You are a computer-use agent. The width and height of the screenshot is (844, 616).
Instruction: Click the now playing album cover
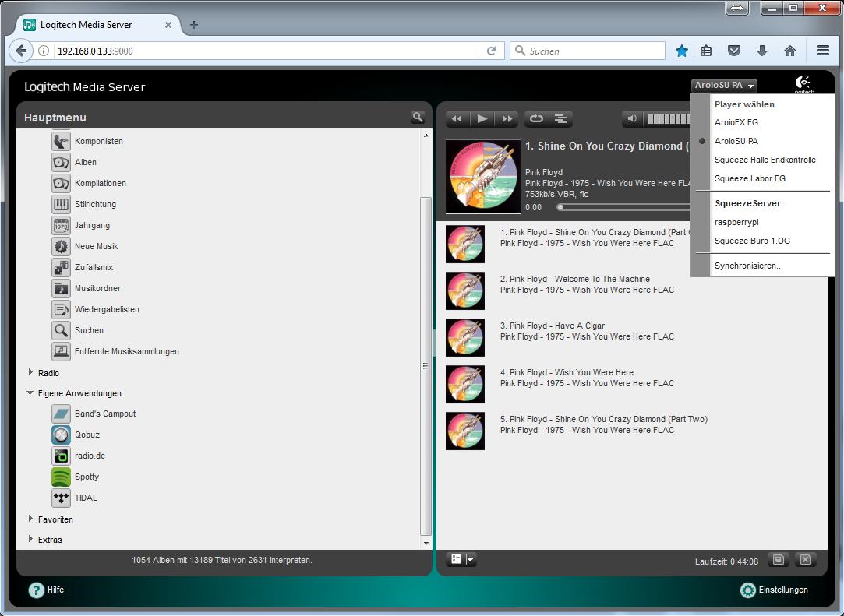coord(483,177)
